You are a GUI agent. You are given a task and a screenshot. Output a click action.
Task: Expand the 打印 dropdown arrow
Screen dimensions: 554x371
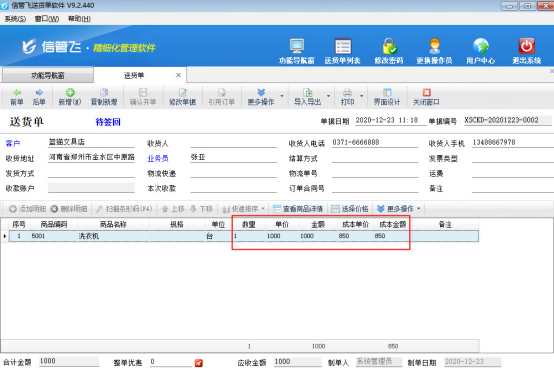(x=361, y=96)
